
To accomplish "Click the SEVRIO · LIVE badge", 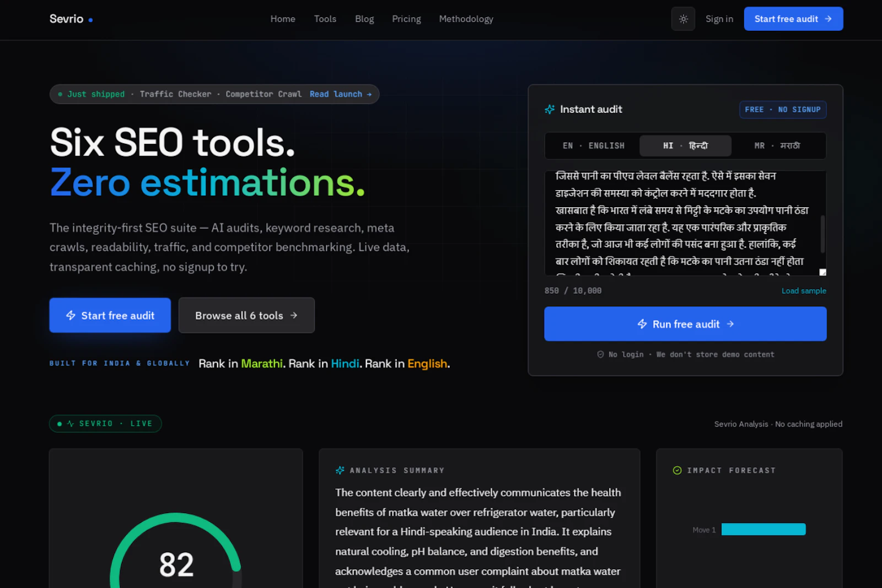I will click(105, 423).
